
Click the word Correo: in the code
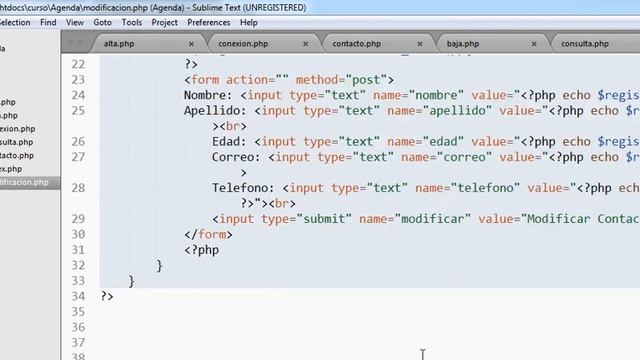(x=236, y=157)
